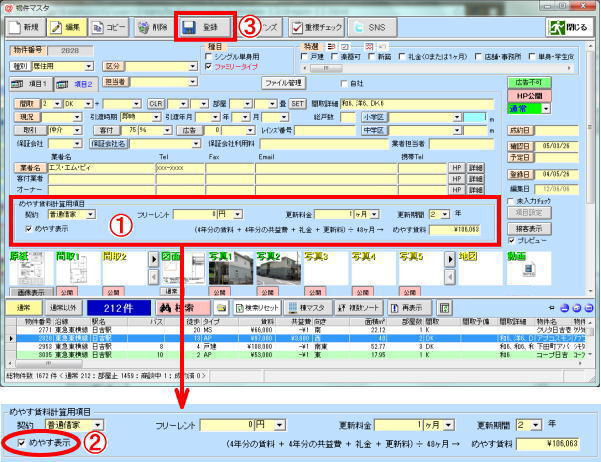This screenshot has height=462, width=601.
Task: Switch to the 項目1 tab
Action: click(x=31, y=84)
